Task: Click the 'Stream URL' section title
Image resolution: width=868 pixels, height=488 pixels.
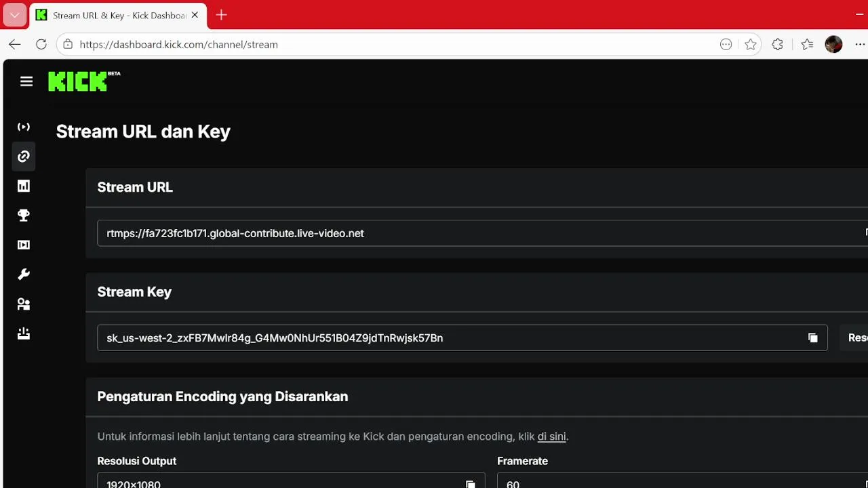Action: (x=135, y=188)
